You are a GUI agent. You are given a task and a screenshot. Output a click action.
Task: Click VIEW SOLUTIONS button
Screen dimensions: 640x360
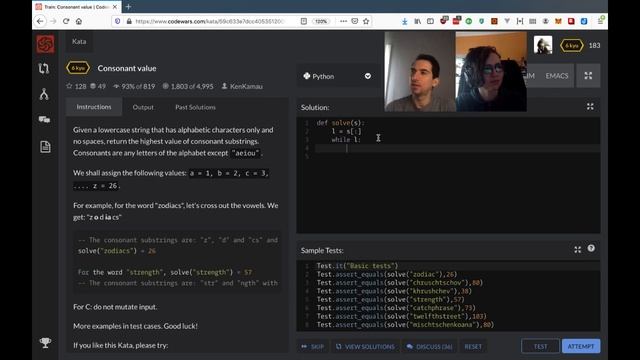pos(365,347)
